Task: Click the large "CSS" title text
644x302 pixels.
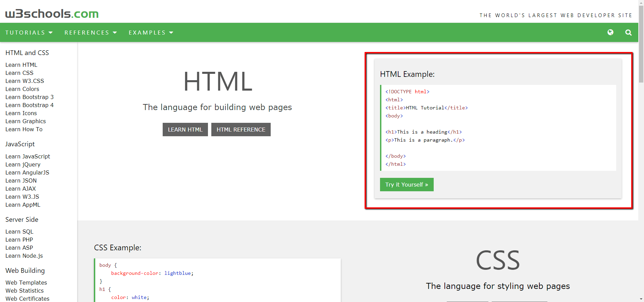Action: (498, 260)
